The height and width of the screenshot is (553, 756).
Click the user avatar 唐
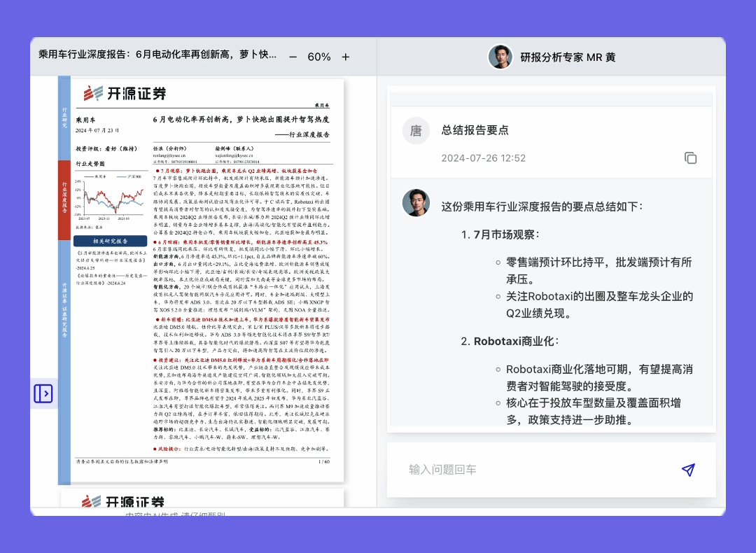tap(416, 130)
